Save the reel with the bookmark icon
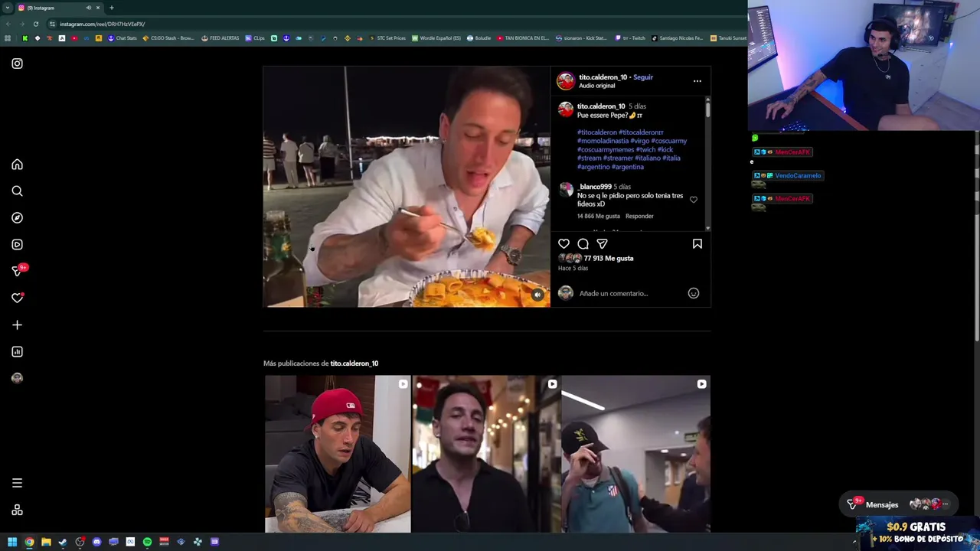The height and width of the screenshot is (551, 980). pyautogui.click(x=697, y=244)
